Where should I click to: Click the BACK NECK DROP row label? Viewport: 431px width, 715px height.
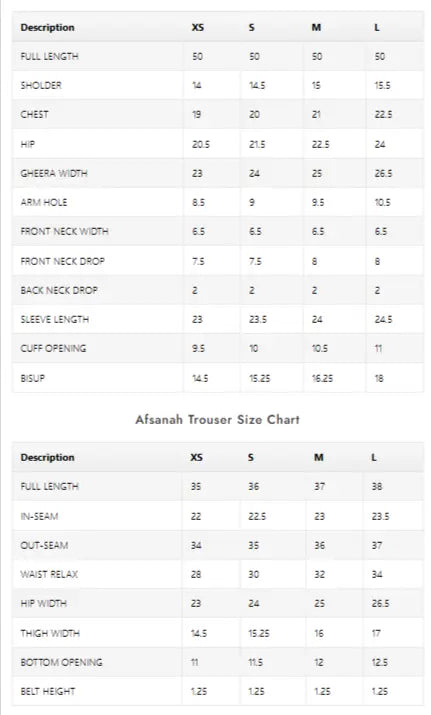pos(59,290)
